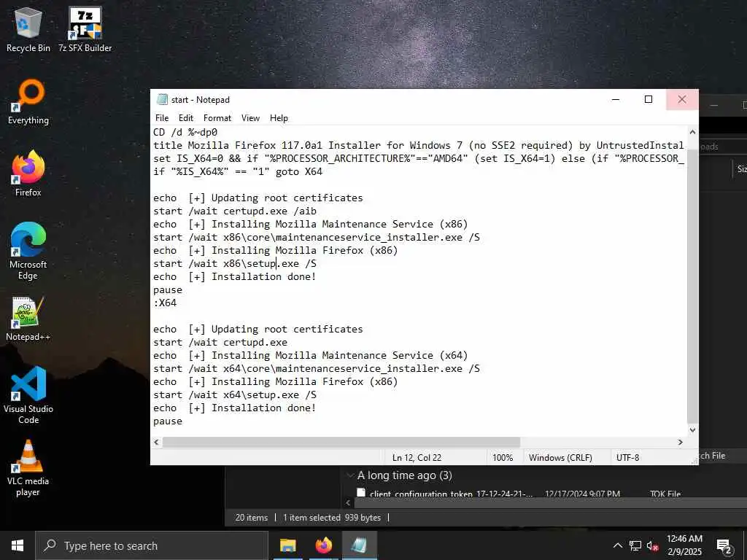This screenshot has height=560, width=747.
Task: Open File Explorer from the taskbar
Action: (287, 545)
